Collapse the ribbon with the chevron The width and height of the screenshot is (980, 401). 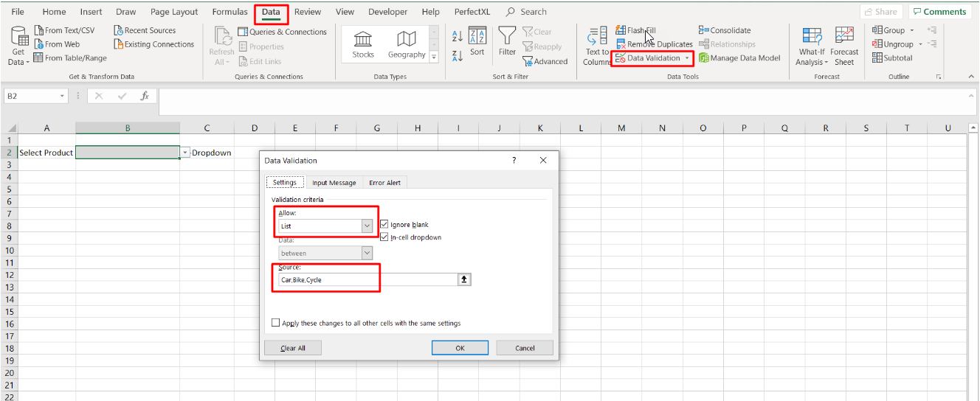[x=971, y=77]
